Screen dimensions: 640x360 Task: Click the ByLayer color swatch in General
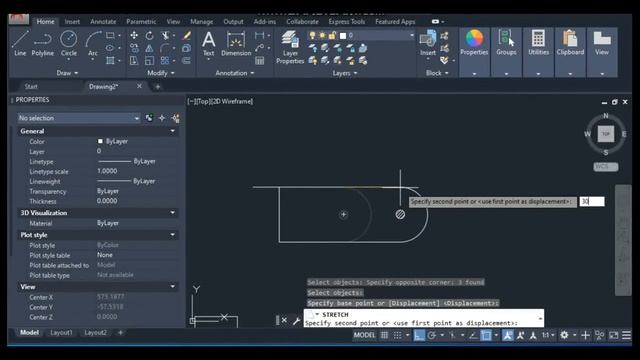coord(100,141)
